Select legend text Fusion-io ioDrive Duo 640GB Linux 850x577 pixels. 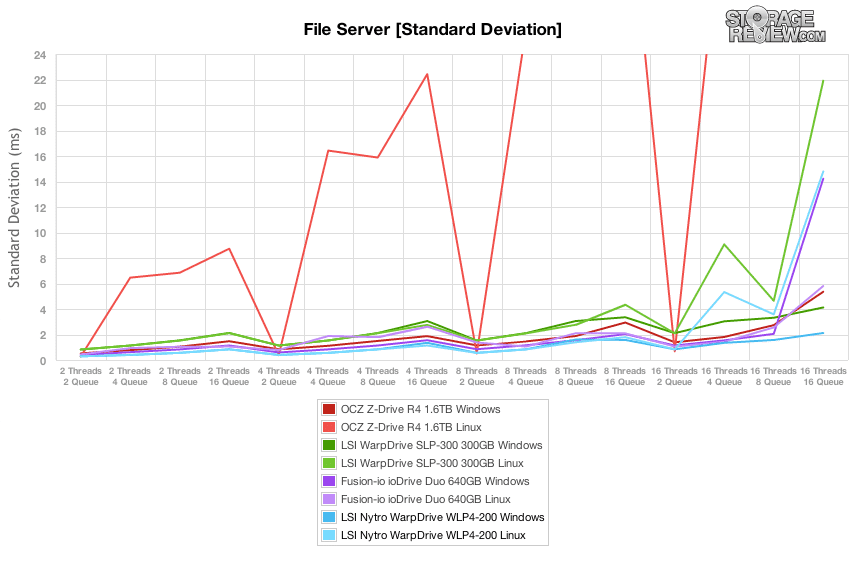click(426, 499)
